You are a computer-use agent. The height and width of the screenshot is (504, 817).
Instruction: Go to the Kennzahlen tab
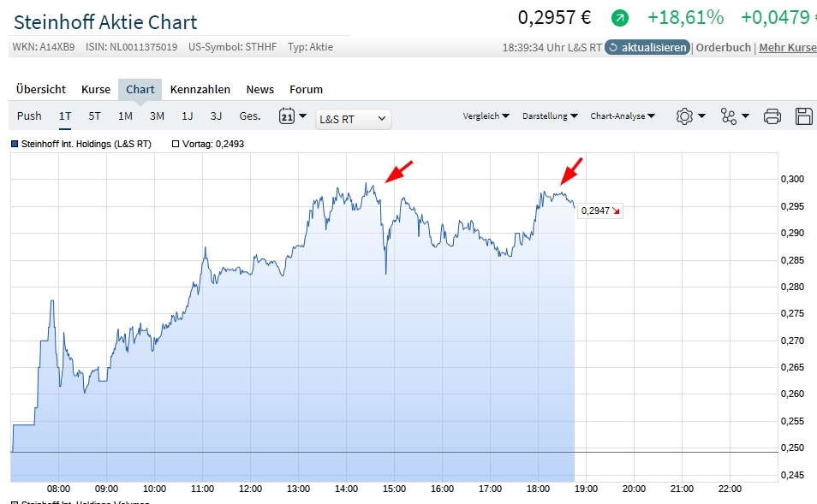click(x=200, y=89)
